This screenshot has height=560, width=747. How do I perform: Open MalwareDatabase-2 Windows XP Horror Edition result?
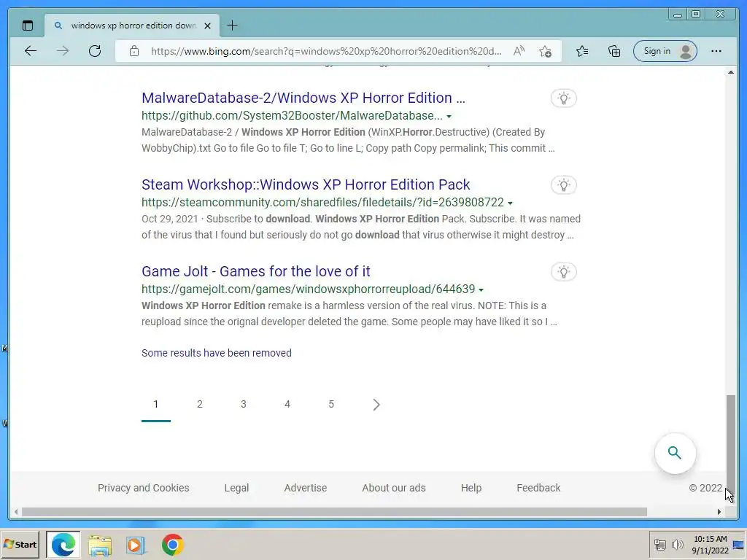click(303, 98)
